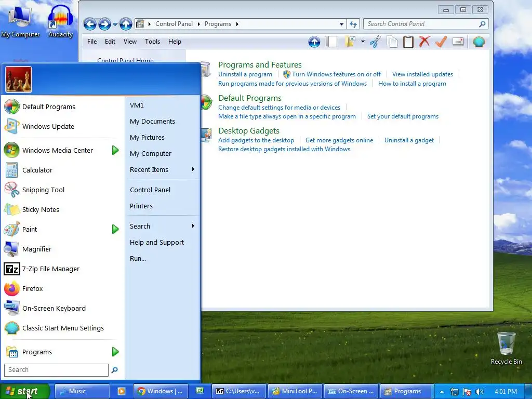The width and height of the screenshot is (532, 399).
Task: Click the media player taskbar icon
Action: coord(121,391)
